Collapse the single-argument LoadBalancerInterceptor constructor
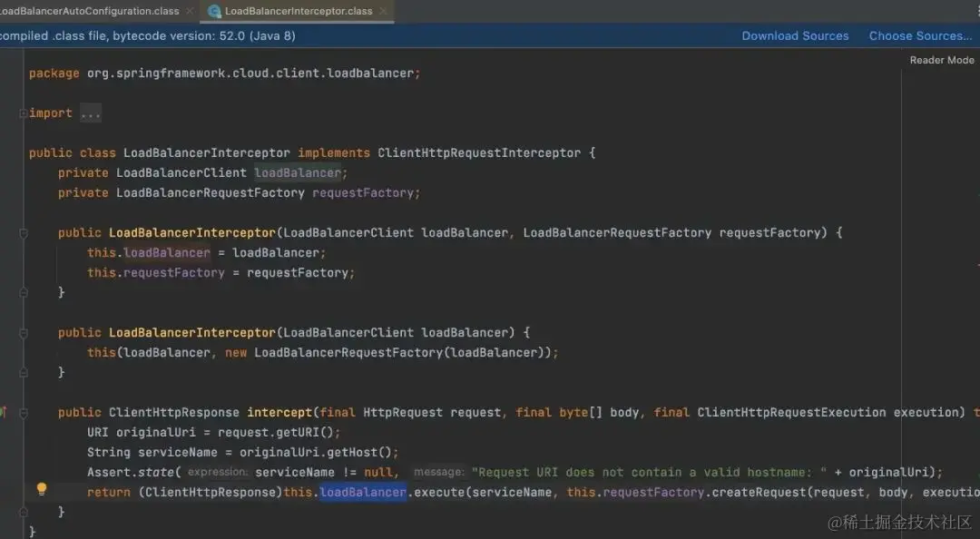The width and height of the screenshot is (980, 539). click(x=23, y=333)
